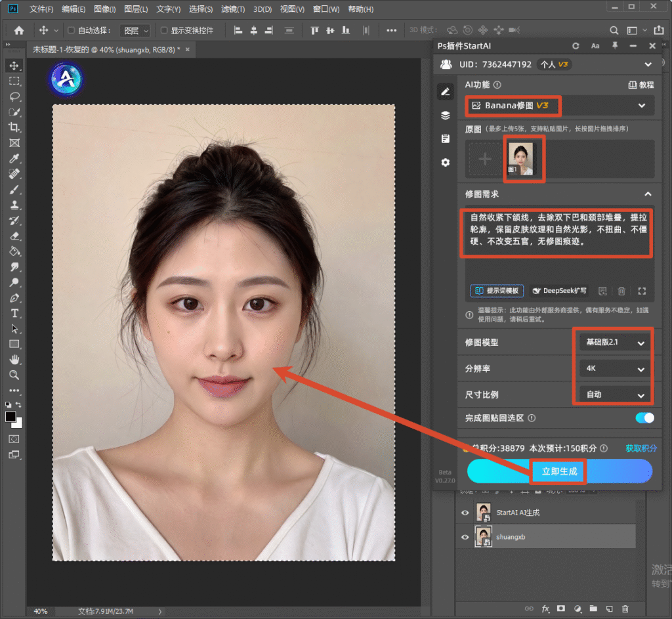
Task: Open 尺寸比例 自动 dropdown
Action: (x=615, y=395)
